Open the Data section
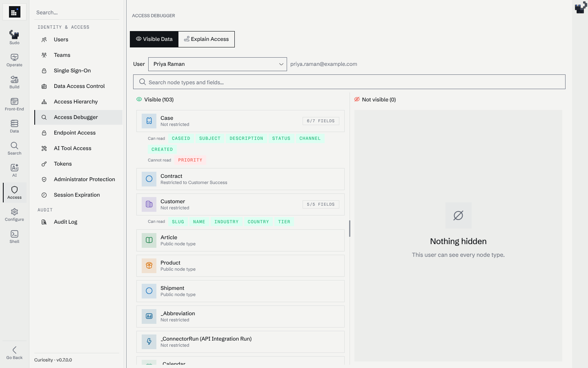 pyautogui.click(x=14, y=126)
